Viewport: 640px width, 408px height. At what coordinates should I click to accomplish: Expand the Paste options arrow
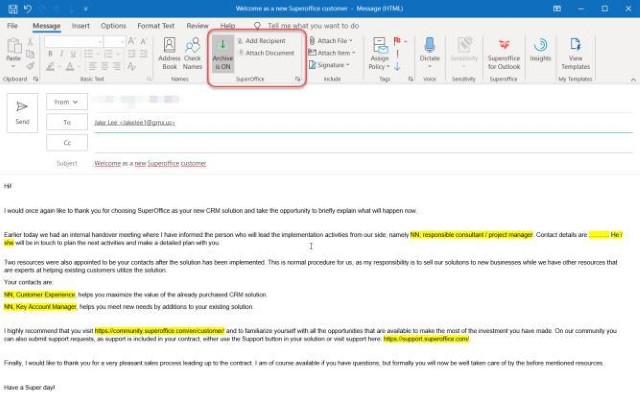[13, 67]
